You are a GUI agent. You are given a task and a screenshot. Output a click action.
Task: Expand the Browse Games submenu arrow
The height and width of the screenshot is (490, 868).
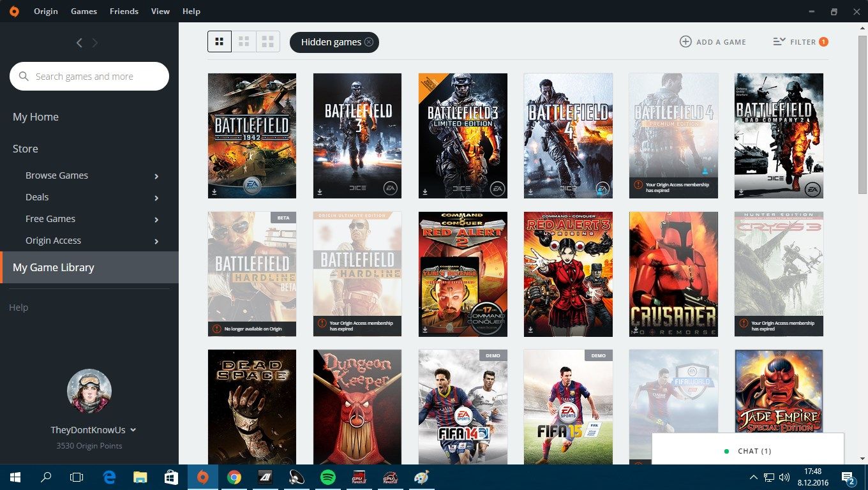click(156, 176)
